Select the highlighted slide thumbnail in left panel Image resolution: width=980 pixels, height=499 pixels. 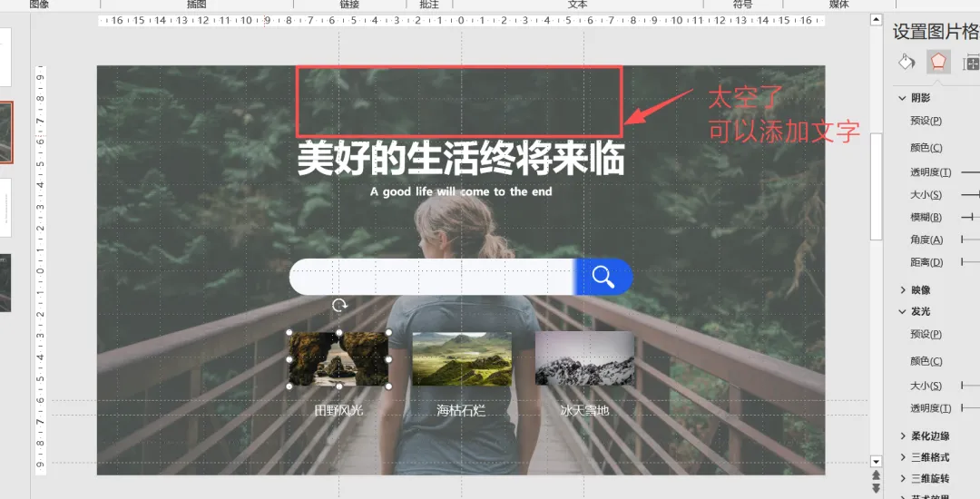click(x=5, y=133)
